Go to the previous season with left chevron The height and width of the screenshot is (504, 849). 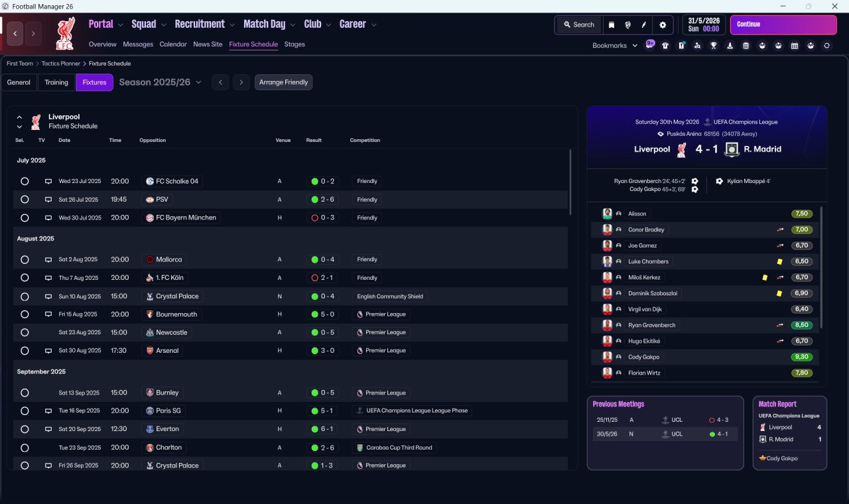pyautogui.click(x=220, y=82)
